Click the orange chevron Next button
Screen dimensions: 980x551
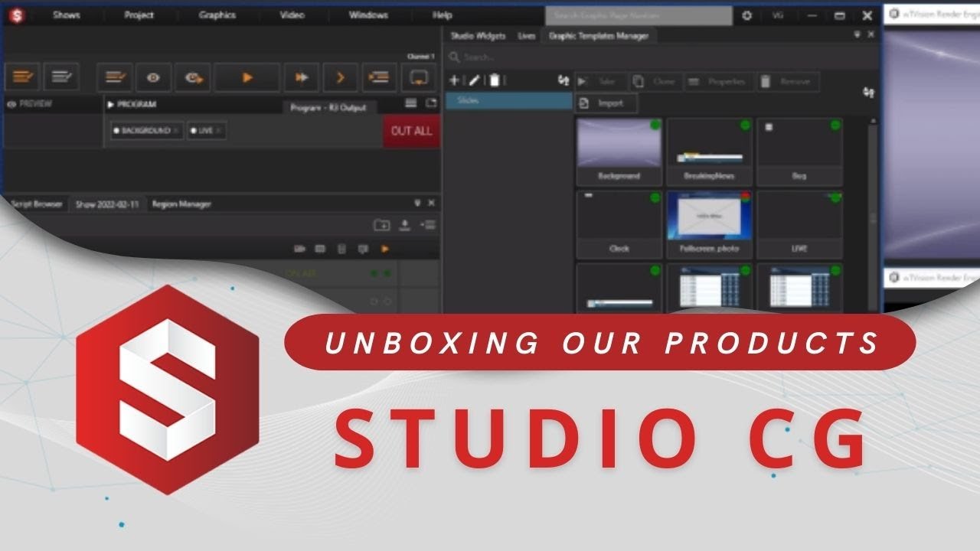(x=340, y=77)
